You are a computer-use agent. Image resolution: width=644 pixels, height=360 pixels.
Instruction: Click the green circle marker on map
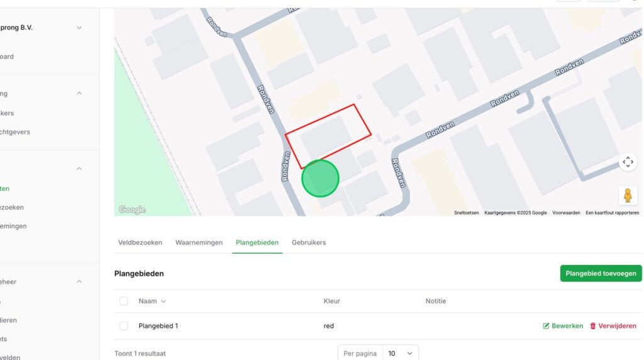pos(320,179)
